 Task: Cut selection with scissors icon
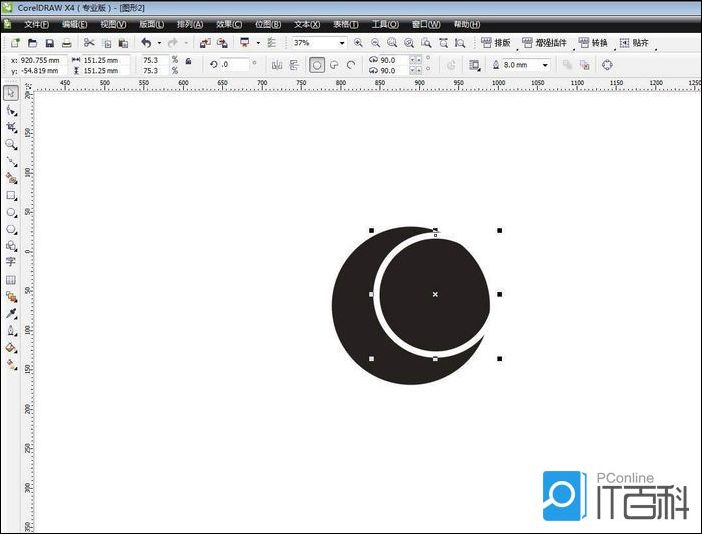[x=89, y=43]
